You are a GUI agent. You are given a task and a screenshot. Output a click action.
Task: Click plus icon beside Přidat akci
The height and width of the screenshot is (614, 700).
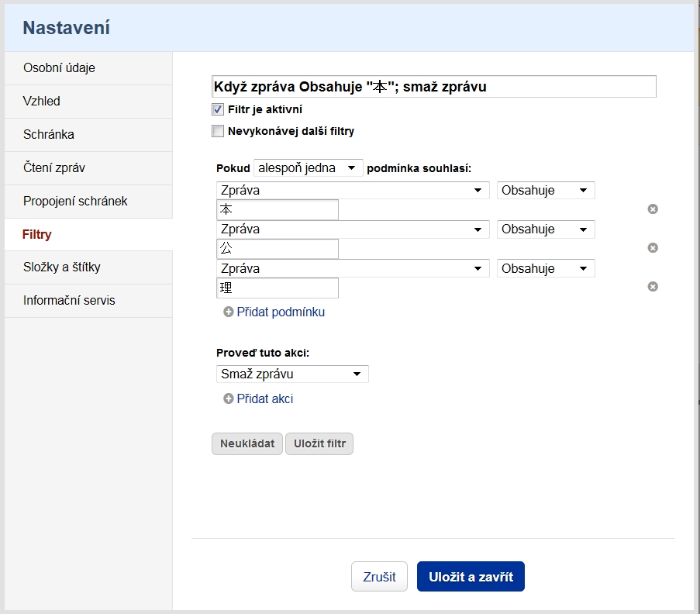[229, 399]
